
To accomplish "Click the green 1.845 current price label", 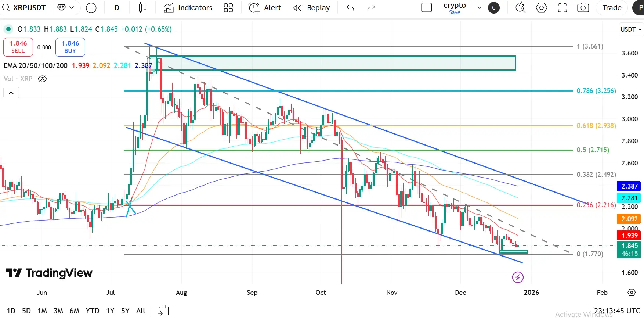I will point(629,250).
